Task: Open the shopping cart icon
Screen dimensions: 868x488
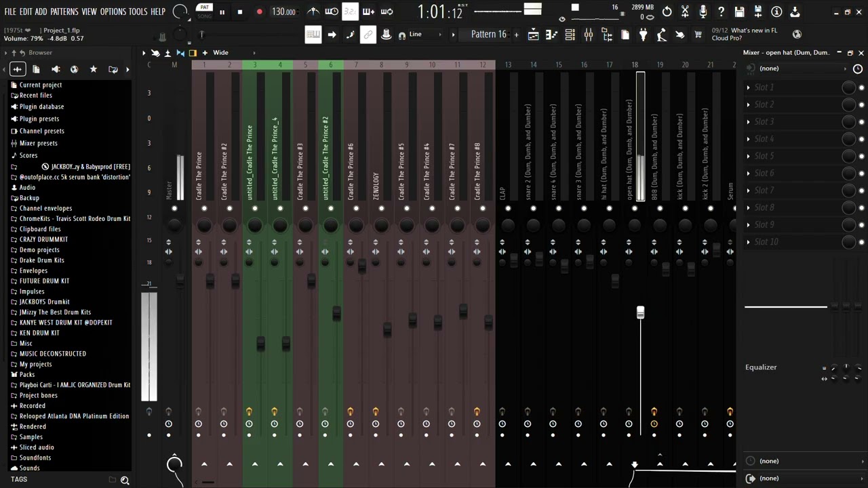Action: click(x=698, y=35)
